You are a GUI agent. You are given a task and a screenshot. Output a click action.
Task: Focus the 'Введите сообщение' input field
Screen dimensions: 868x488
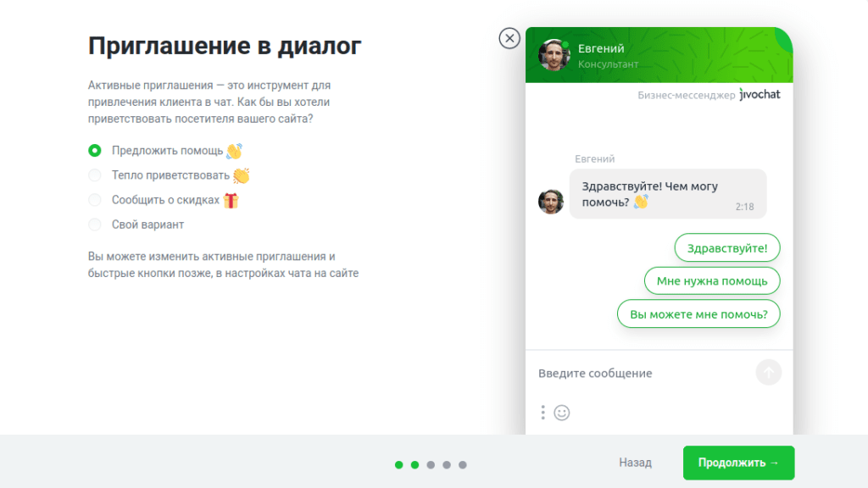pyautogui.click(x=643, y=373)
